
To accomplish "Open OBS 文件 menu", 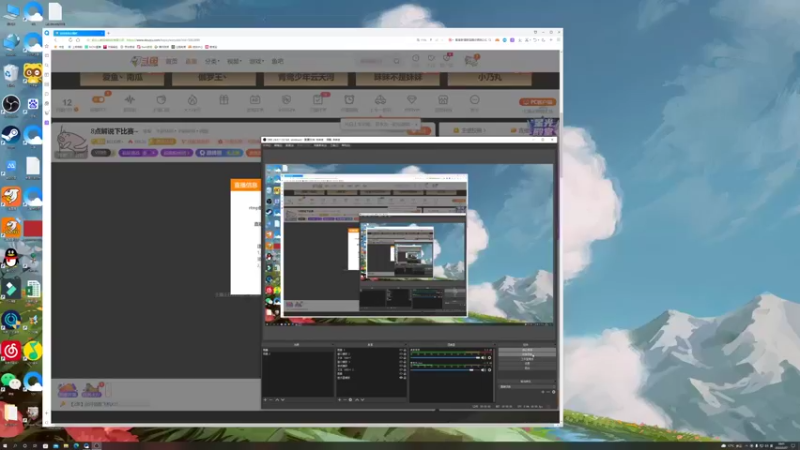I will 267,145.
